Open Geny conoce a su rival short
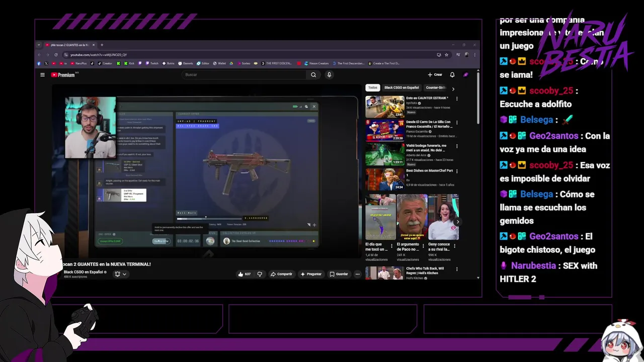Viewport: 644px width, 362px height. [443, 217]
